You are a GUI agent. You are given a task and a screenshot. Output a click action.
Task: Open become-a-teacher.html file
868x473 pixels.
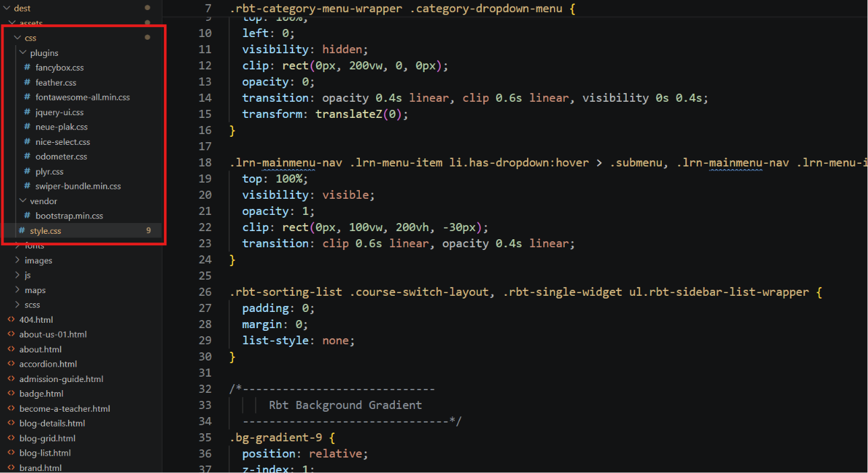click(65, 408)
